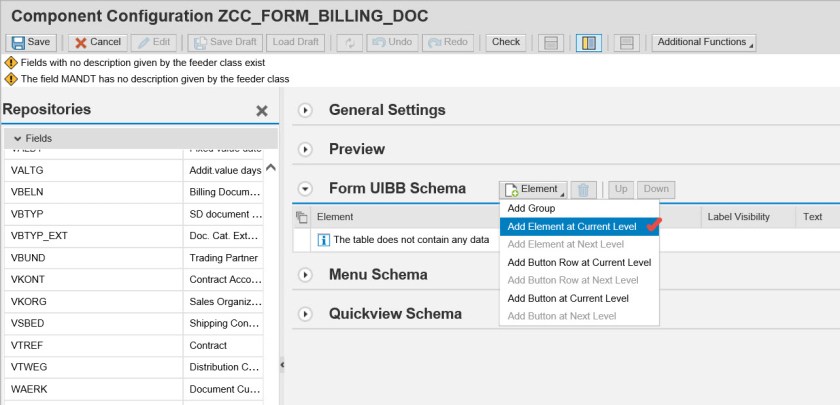This screenshot has height=405, width=840.
Task: Click the Check button
Action: (506, 42)
